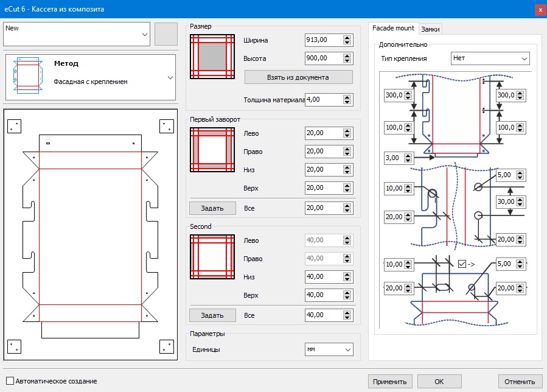Enable Автоматическое создание checkbox

tap(10, 381)
